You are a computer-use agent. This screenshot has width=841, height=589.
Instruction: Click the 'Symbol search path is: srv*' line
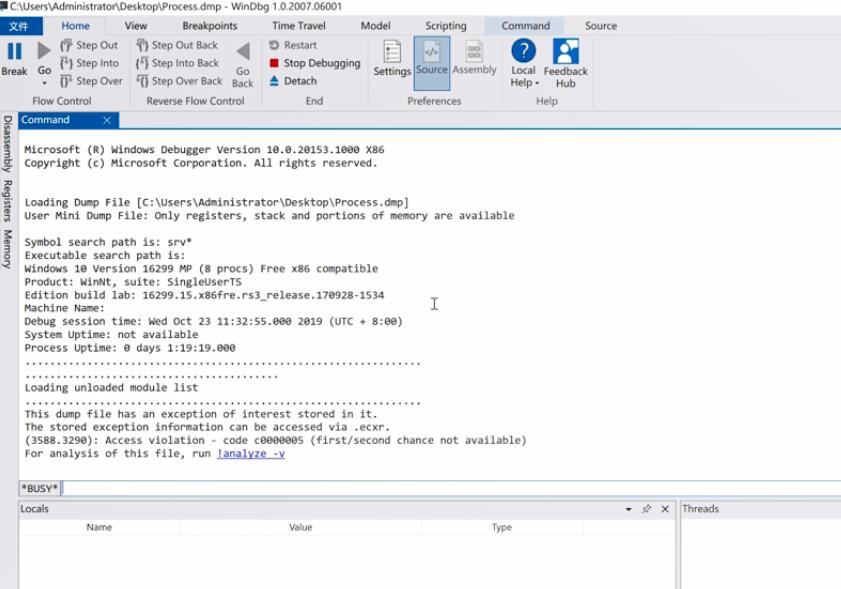(108, 242)
